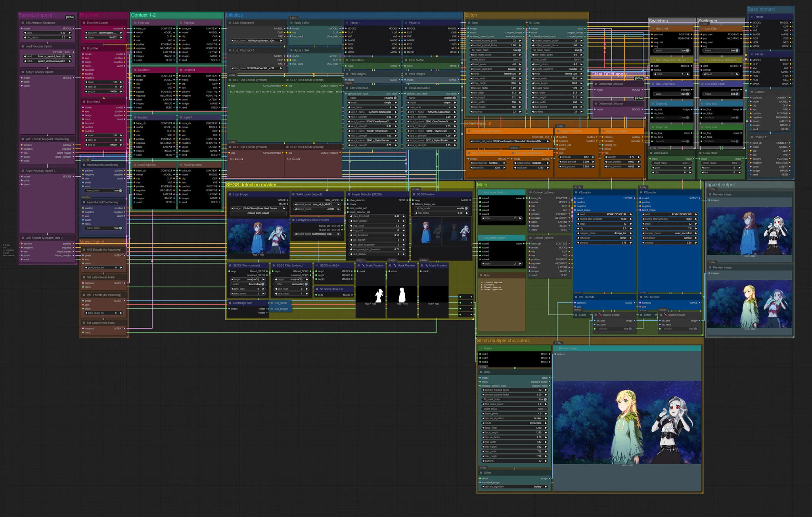Open scheduler karras dropdown in KSampler
The width and height of the screenshot is (812, 517).
[x=604, y=238]
